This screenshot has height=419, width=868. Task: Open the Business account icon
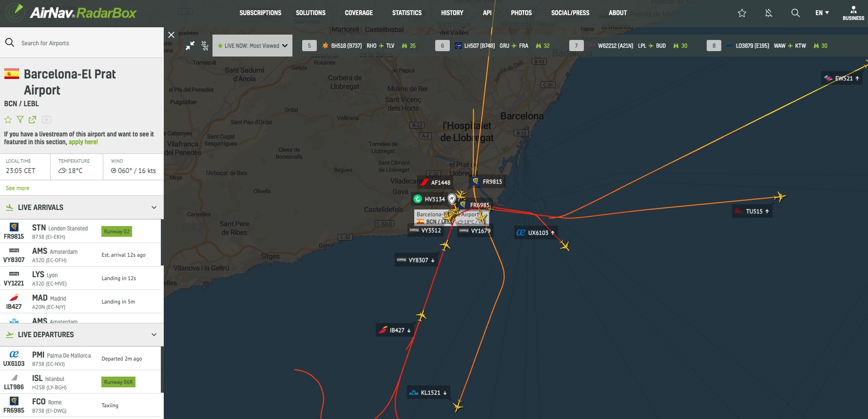coord(853,13)
